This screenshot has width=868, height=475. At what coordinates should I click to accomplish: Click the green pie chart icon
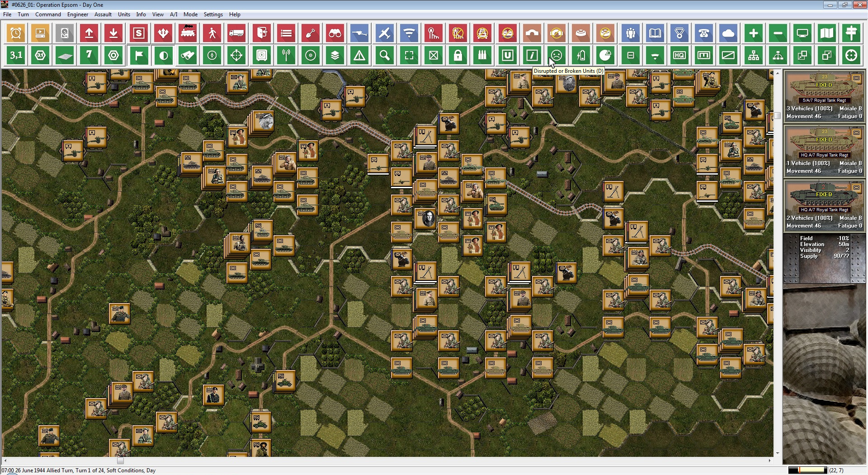point(605,56)
